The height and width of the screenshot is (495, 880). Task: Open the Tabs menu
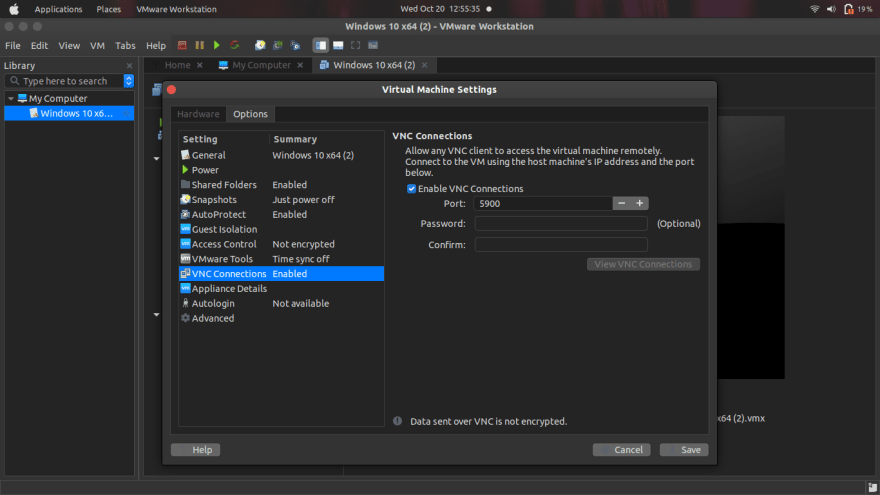click(x=125, y=45)
